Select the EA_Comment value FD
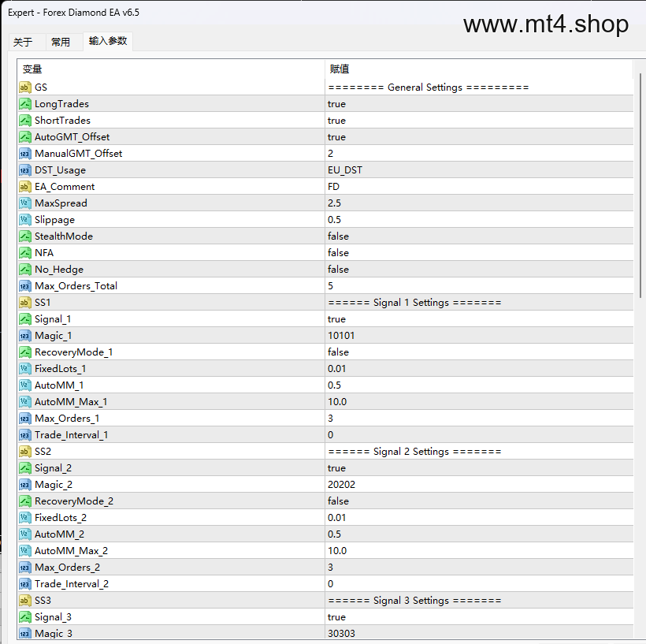 (x=333, y=186)
